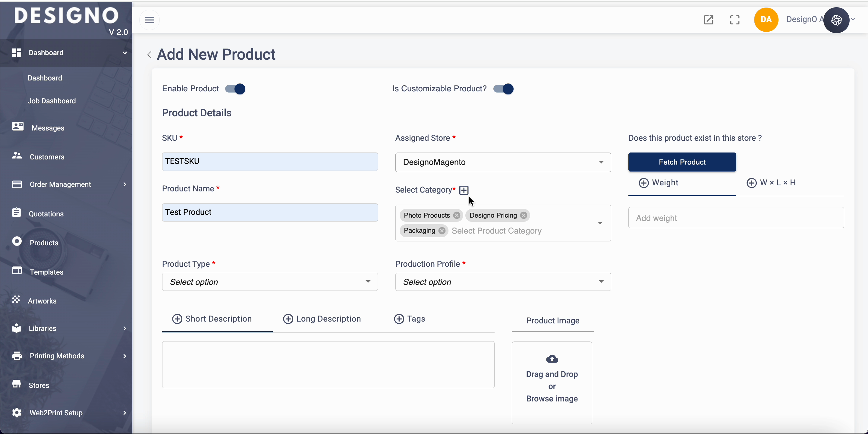Click the globe language icon

pyautogui.click(x=836, y=20)
